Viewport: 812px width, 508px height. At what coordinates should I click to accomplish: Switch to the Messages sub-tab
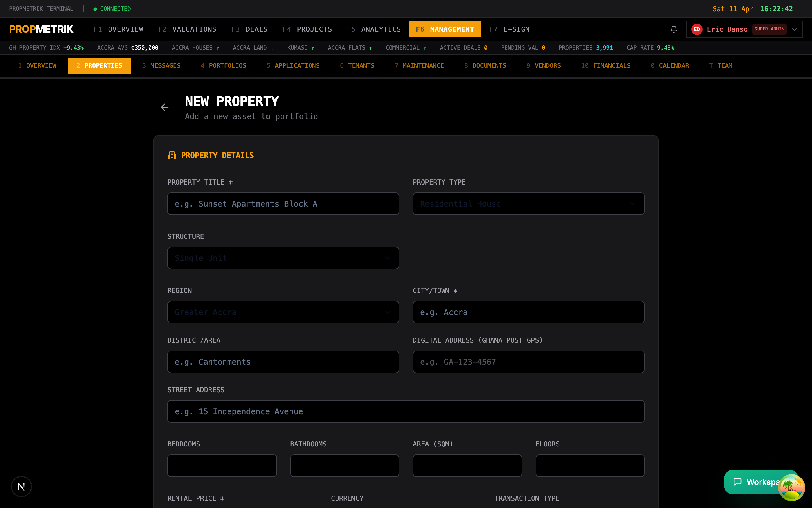161,65
